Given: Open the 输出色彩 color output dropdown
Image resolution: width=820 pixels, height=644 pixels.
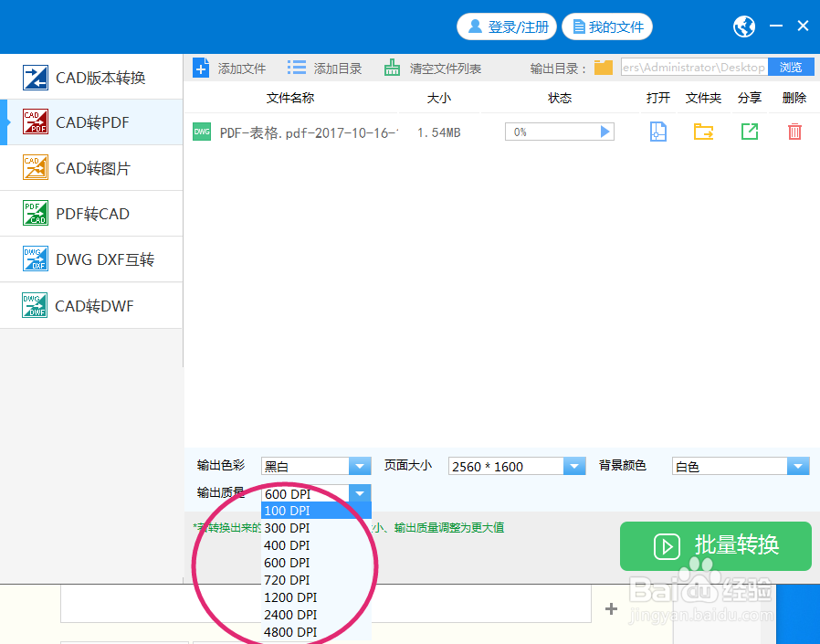Looking at the screenshot, I should pyautogui.click(x=360, y=466).
